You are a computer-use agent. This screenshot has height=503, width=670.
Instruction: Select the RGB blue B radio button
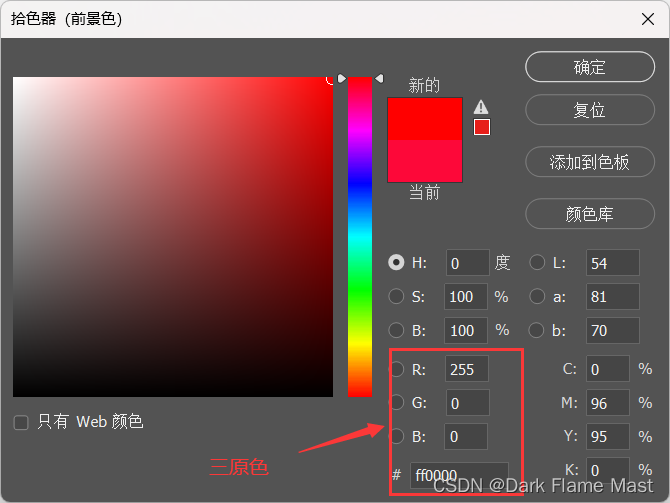click(x=397, y=436)
